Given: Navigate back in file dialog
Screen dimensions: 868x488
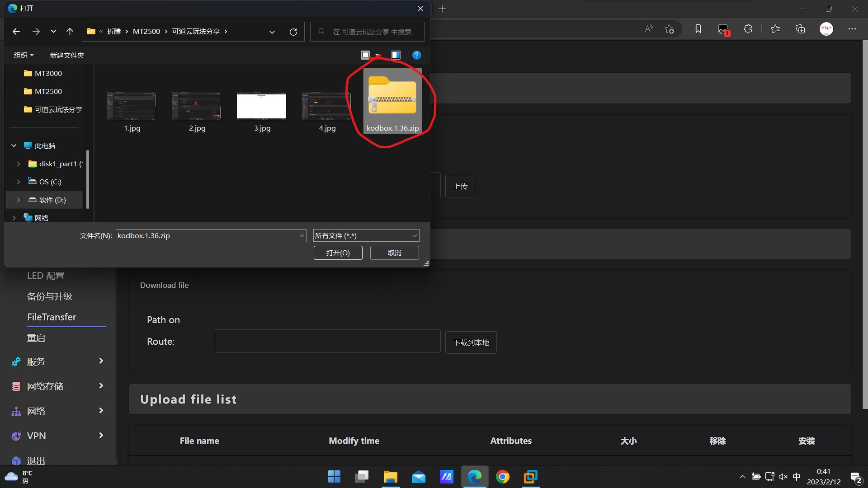Looking at the screenshot, I should pyautogui.click(x=16, y=32).
